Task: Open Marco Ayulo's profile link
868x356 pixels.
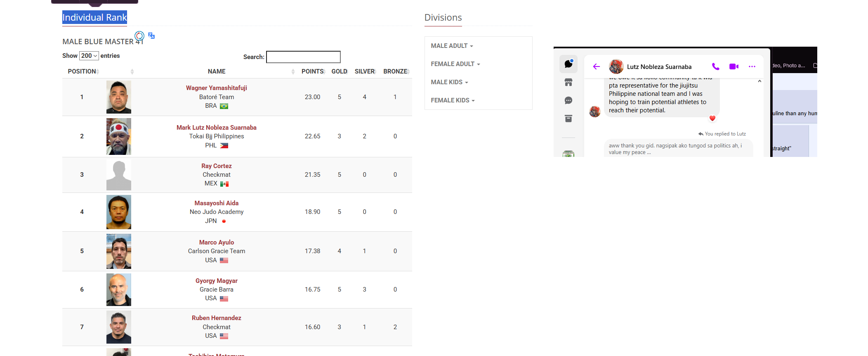Action: pos(217,242)
